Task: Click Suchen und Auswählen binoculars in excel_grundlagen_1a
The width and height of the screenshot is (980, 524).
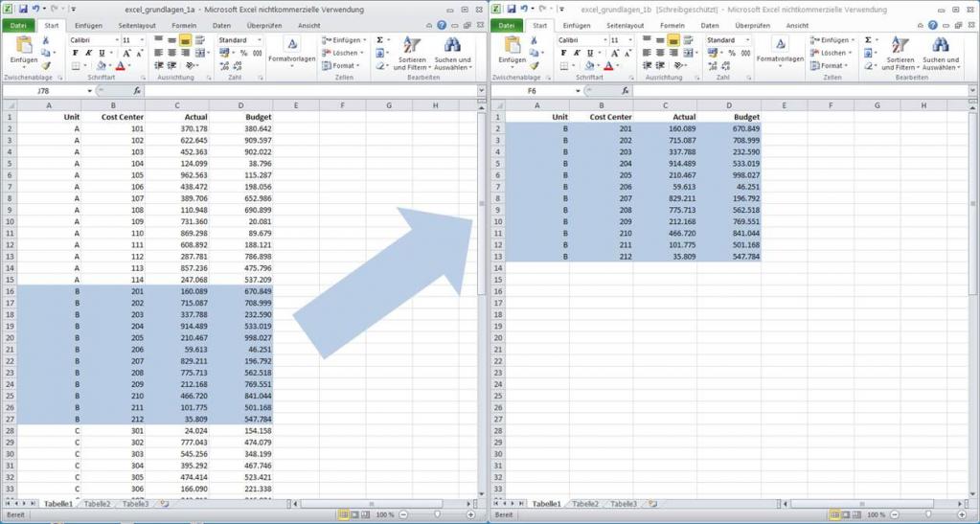Action: click(452, 45)
